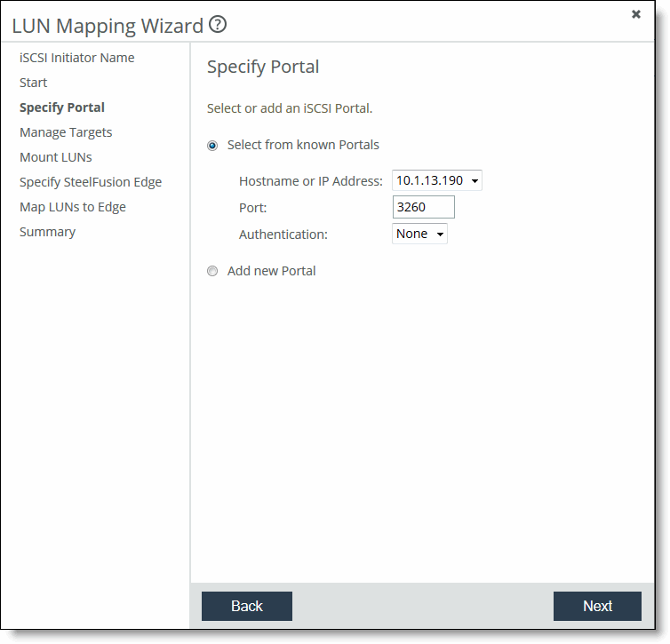The width and height of the screenshot is (670, 644).
Task: Switch to Specify SteelFusion Edge step
Action: click(x=91, y=182)
